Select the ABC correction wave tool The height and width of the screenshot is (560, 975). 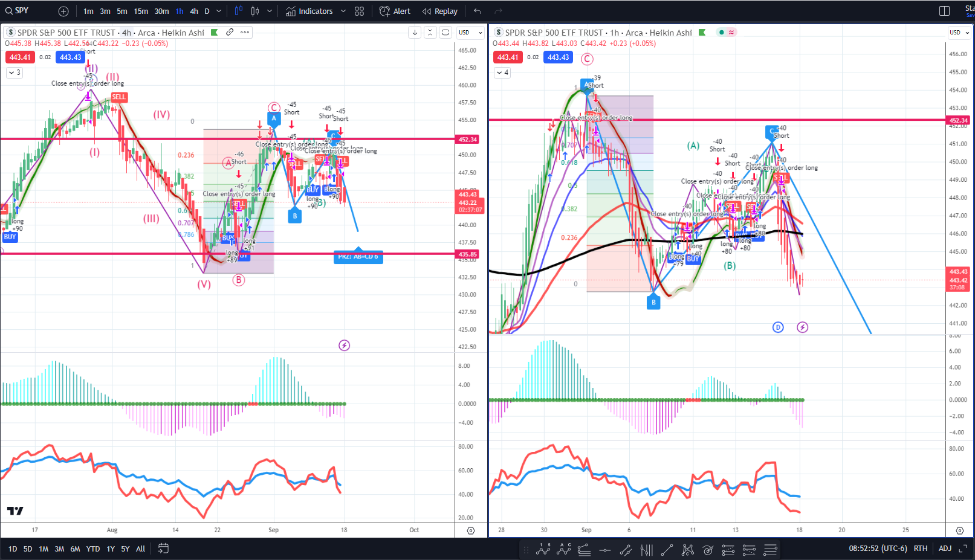[565, 550]
